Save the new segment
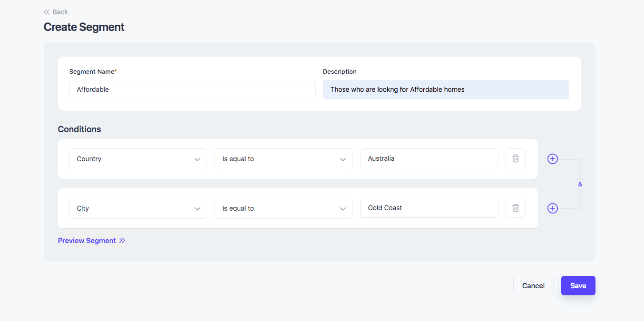 (578, 285)
